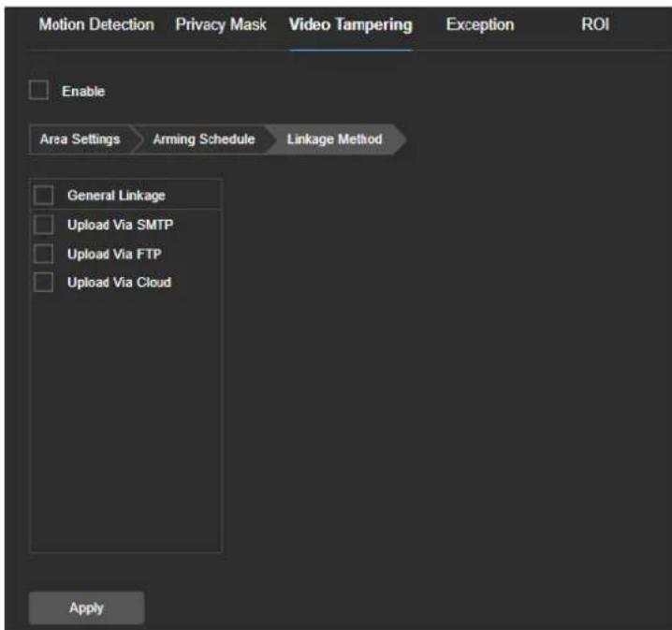
Task: Open the ROI tab
Action: coord(595,24)
